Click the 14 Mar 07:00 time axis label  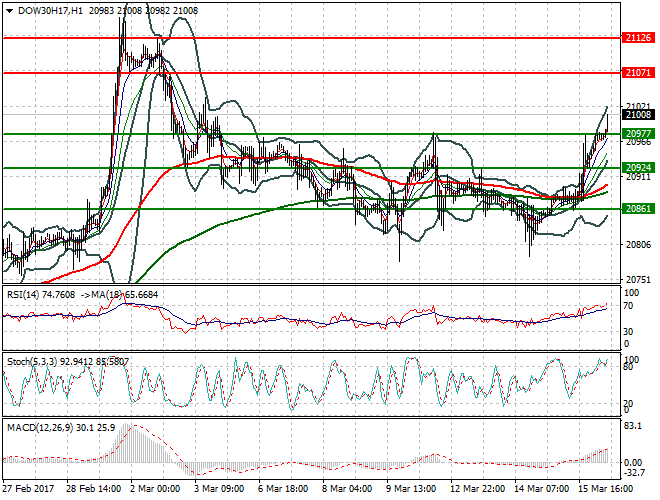[541, 489]
